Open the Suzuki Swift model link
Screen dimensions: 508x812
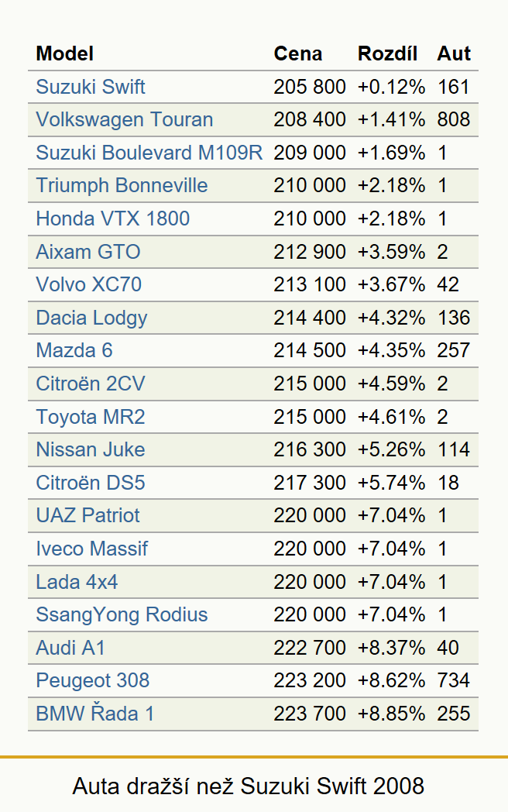tap(90, 87)
